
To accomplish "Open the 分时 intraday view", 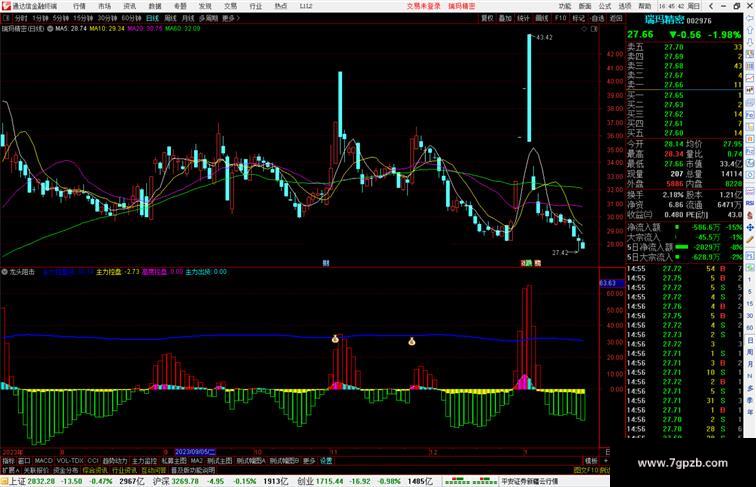I will pyautogui.click(x=21, y=18).
